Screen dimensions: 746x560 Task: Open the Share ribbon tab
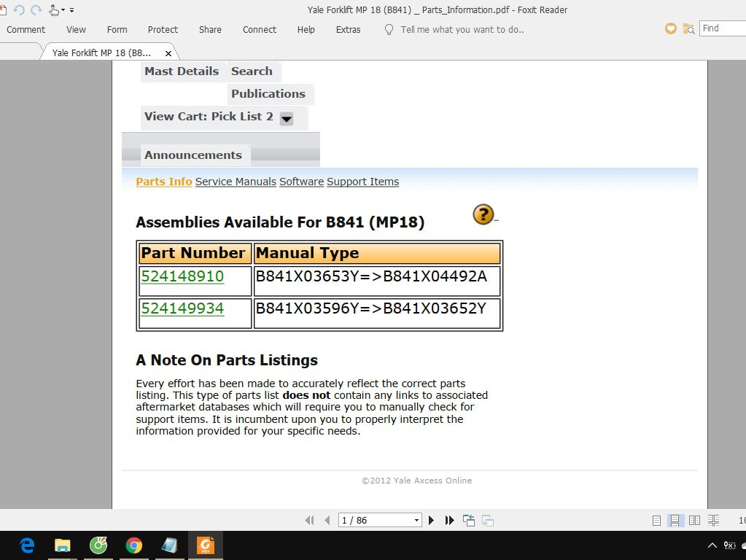210,29
